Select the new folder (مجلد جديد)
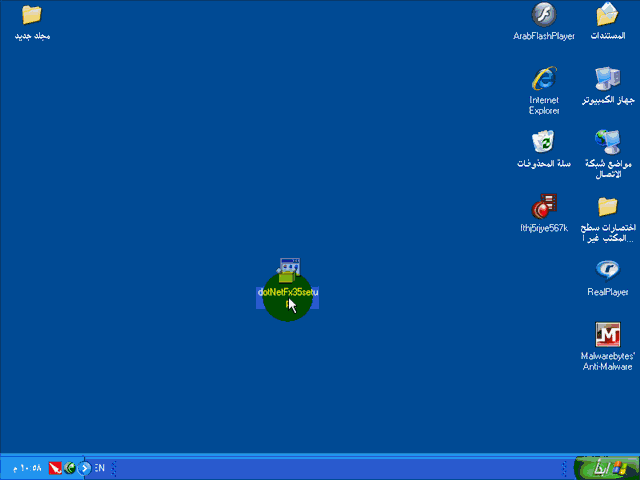Image resolution: width=640 pixels, height=480 pixels. 32,16
